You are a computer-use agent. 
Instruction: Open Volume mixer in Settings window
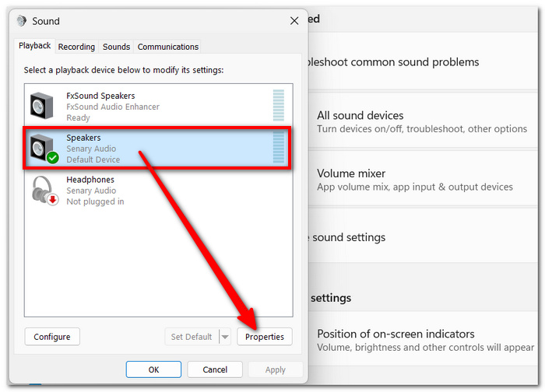pyautogui.click(x=422, y=179)
